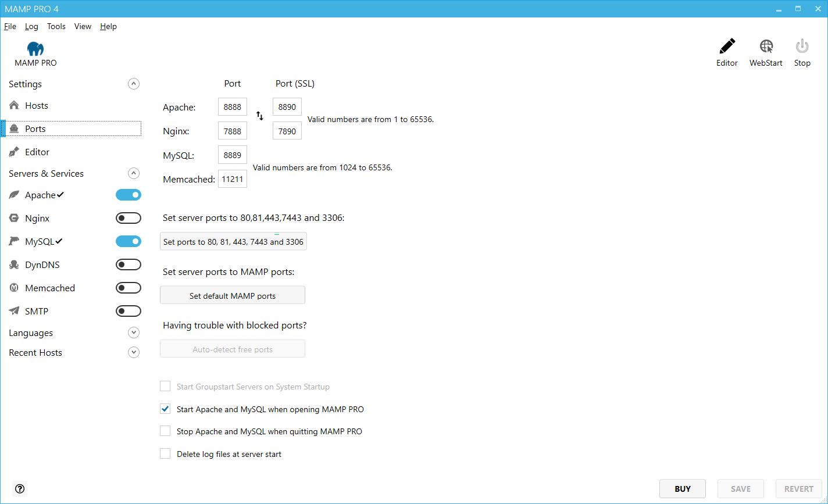Click the SMTP paper plane icon
828x504 pixels.
[15, 311]
